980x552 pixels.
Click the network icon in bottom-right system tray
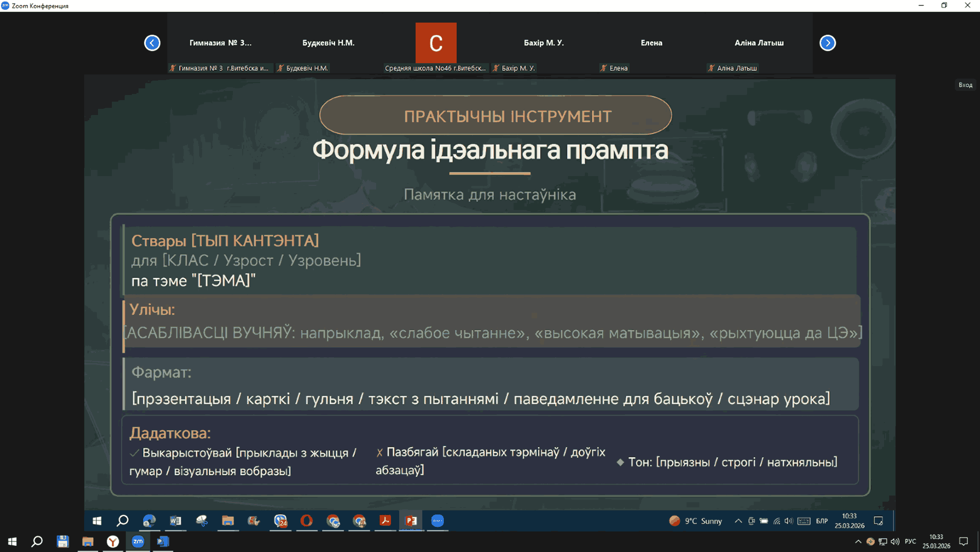[883, 541]
